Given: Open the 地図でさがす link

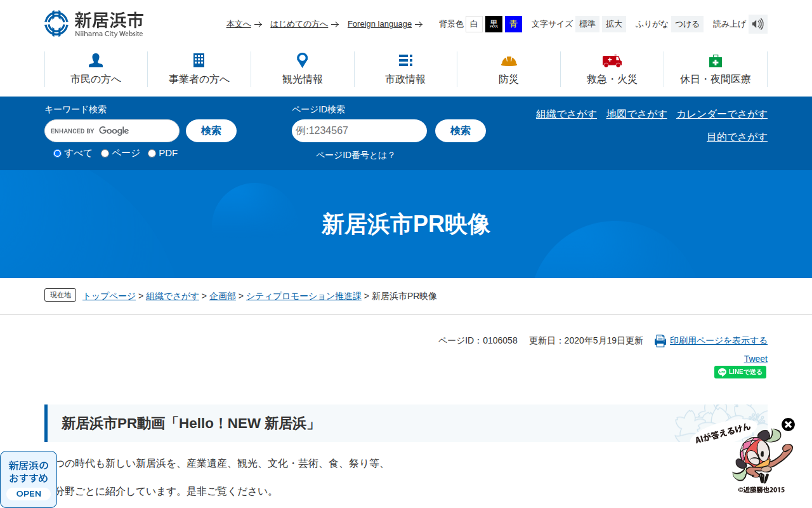Looking at the screenshot, I should (637, 114).
